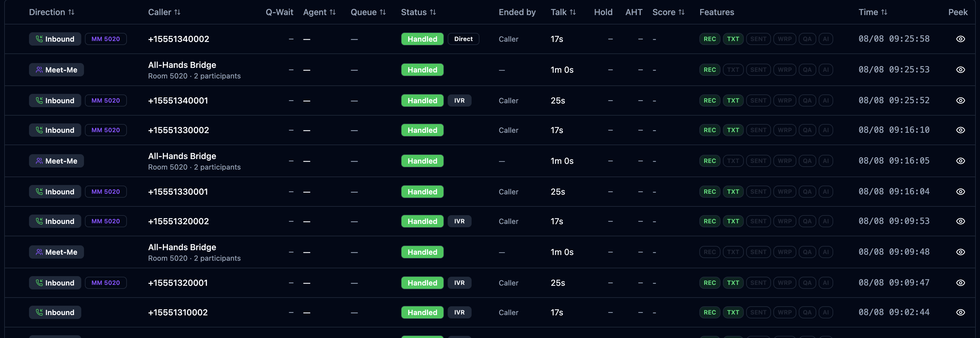Viewport: 980px width, 338px height.
Task: Open REC recording for call +15551340002
Action: click(710, 39)
